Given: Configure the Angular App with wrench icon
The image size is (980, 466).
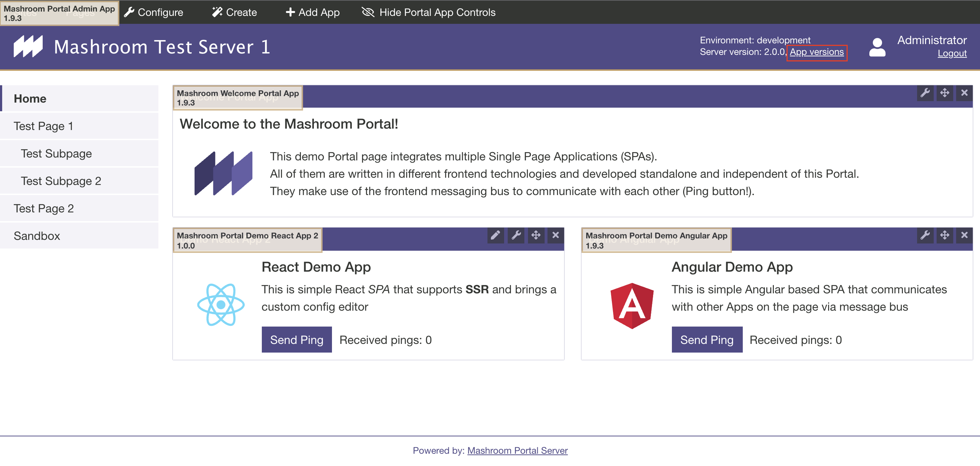Looking at the screenshot, I should point(925,235).
